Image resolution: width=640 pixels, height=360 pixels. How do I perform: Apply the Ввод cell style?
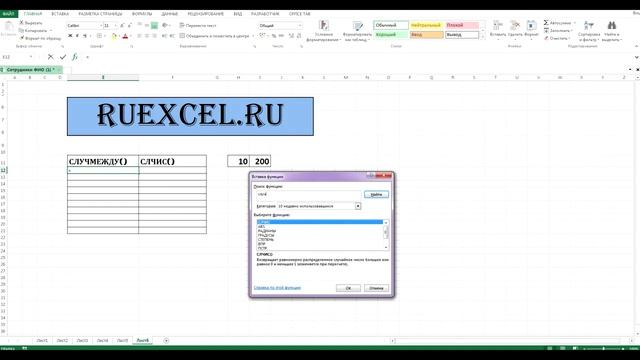coord(426,35)
